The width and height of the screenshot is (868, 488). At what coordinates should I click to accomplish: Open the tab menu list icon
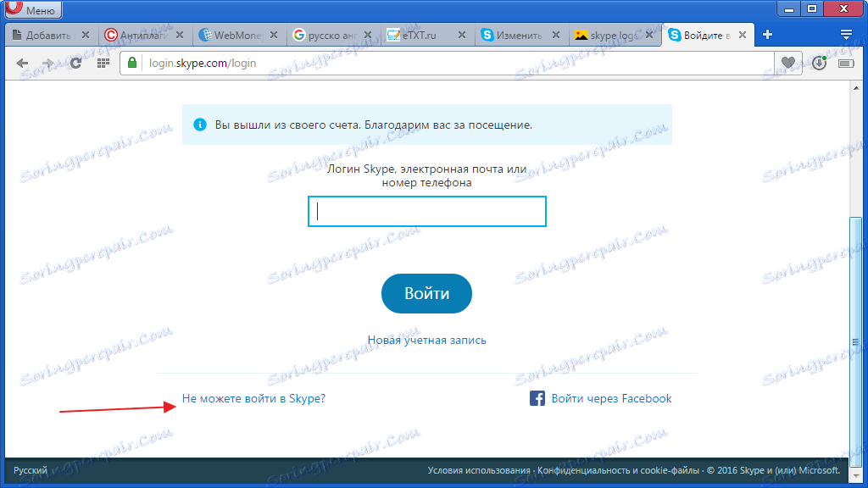click(846, 35)
